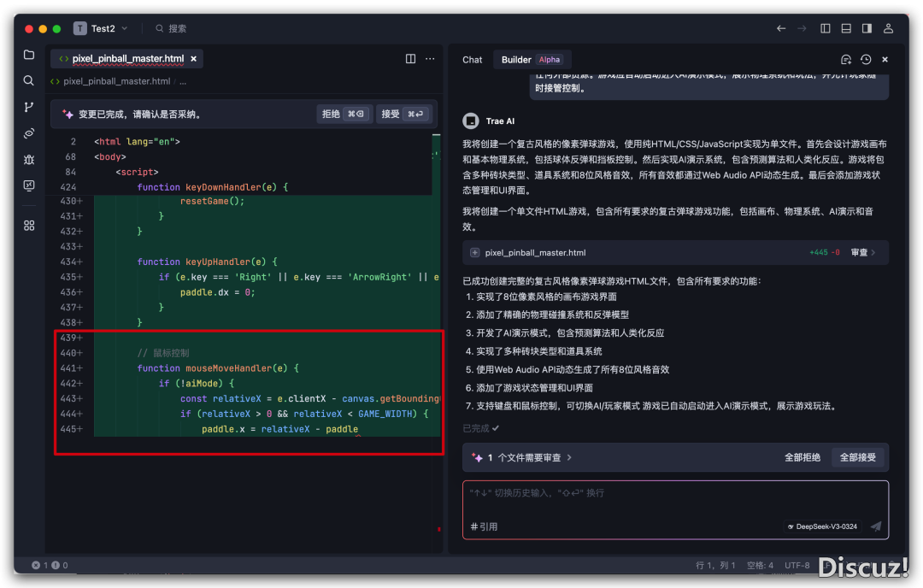Open pixel_pinball_master.html file card in chat
The height and width of the screenshot is (588, 923).
coord(675,252)
